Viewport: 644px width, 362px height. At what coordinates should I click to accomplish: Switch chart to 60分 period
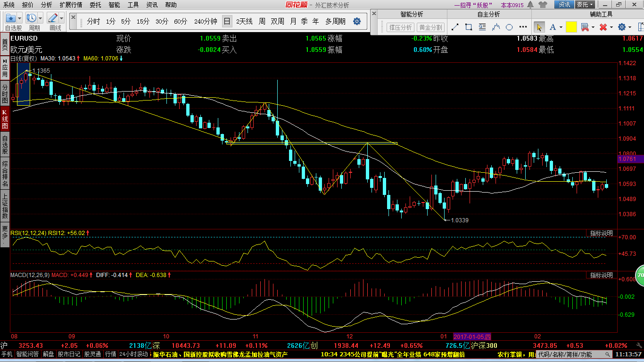click(181, 21)
